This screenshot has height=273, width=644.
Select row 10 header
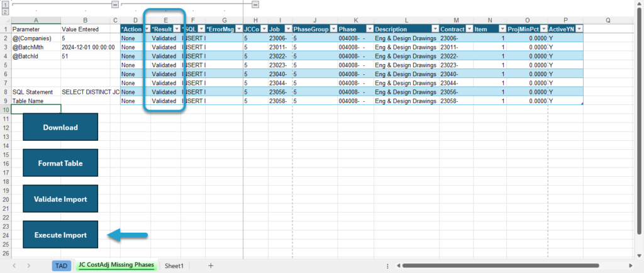point(6,109)
